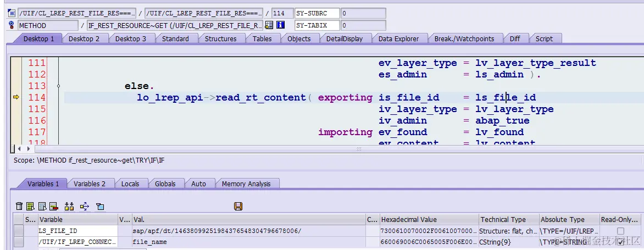Select the file_name row selector button
The height and width of the screenshot is (250, 644).
coord(19,242)
